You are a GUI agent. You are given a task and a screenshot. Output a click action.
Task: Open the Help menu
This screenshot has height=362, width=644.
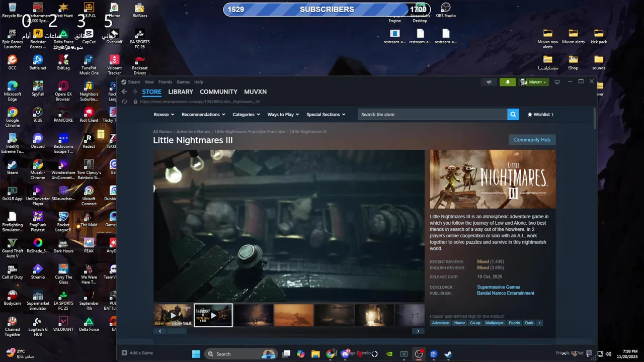[199, 82]
